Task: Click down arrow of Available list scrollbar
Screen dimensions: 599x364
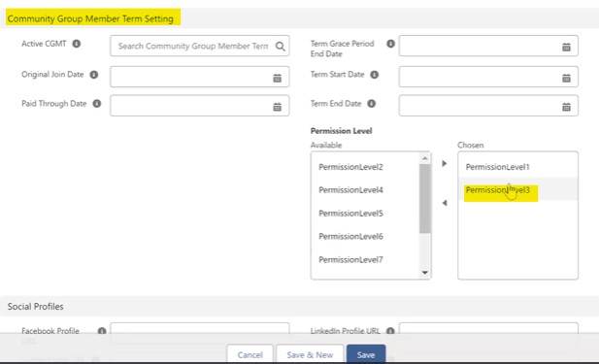Action: click(425, 273)
